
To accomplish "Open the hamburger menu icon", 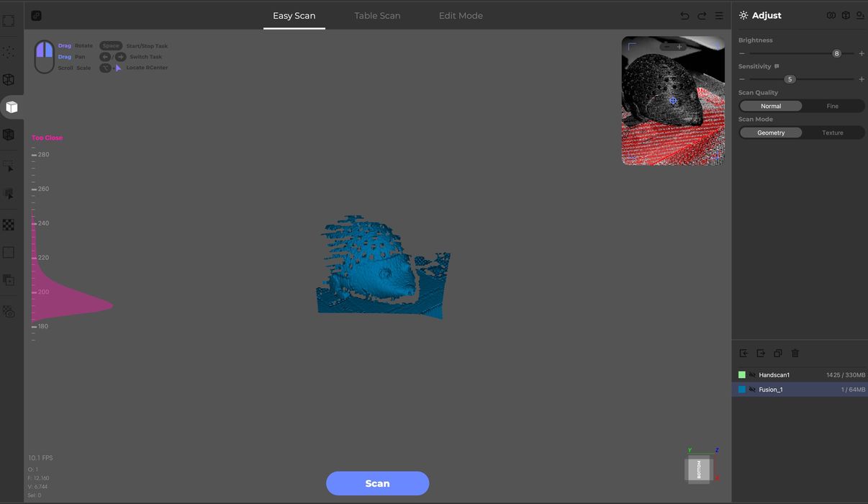I will coord(719,16).
